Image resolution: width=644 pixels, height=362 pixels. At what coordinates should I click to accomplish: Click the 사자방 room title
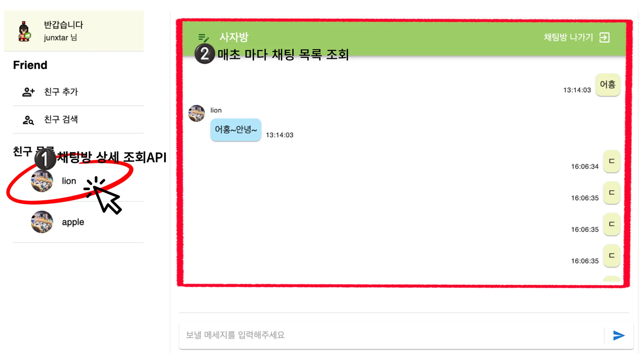(234, 37)
